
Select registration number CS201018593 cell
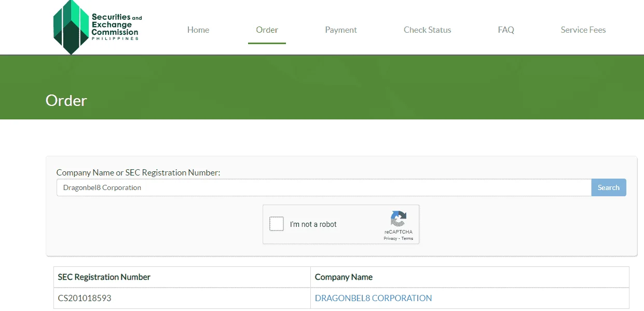click(182, 299)
